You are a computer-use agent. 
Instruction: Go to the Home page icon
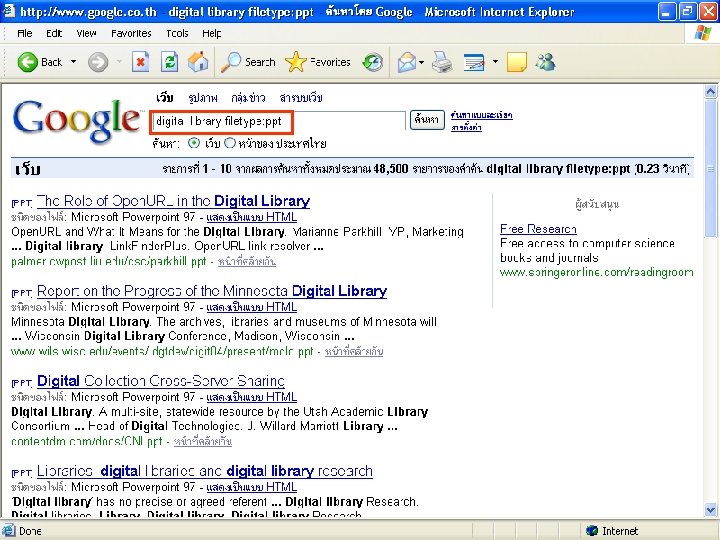[198, 62]
